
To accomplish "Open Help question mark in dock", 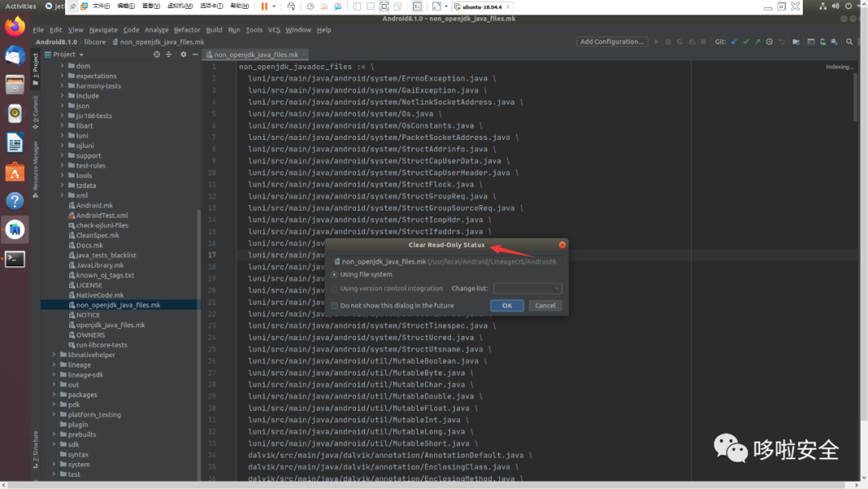I will pyautogui.click(x=15, y=200).
